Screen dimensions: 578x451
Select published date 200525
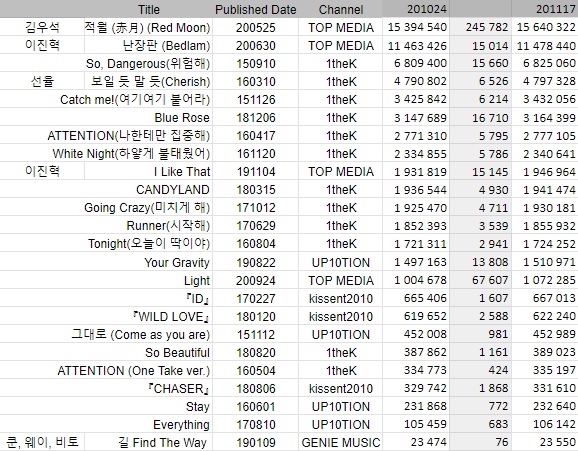tap(255, 27)
